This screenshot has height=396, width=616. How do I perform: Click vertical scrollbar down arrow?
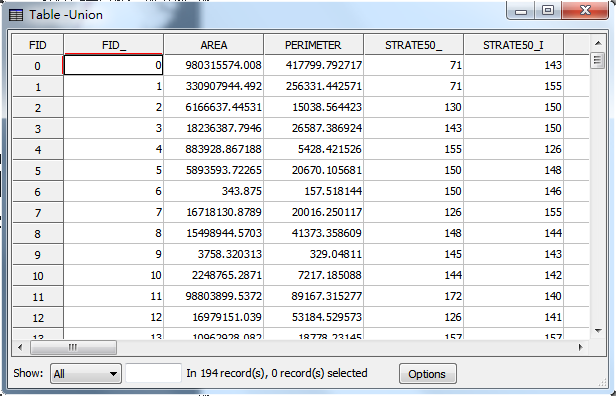(598, 331)
